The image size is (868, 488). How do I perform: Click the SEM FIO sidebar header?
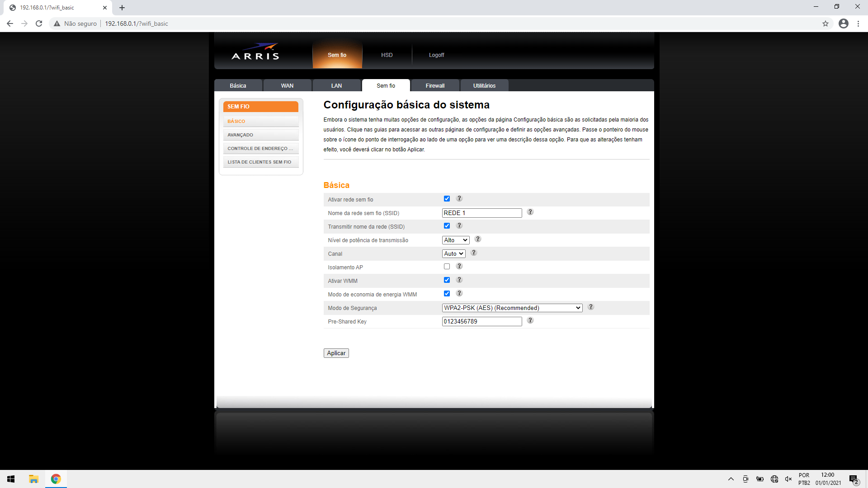click(x=261, y=106)
